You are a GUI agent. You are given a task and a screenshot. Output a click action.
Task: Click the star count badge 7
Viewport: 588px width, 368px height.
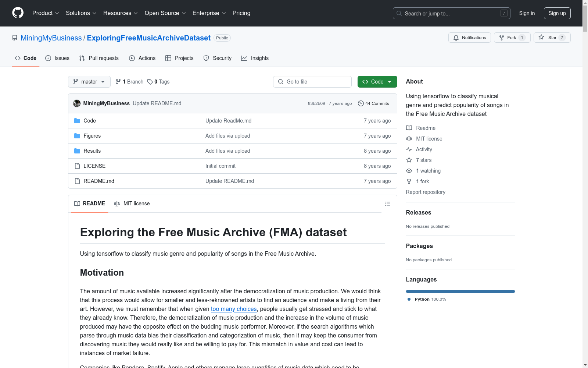(562, 38)
